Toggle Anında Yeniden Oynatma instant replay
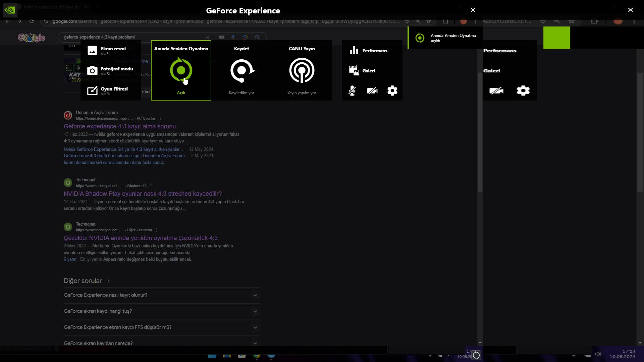644x362 pixels. tap(181, 70)
